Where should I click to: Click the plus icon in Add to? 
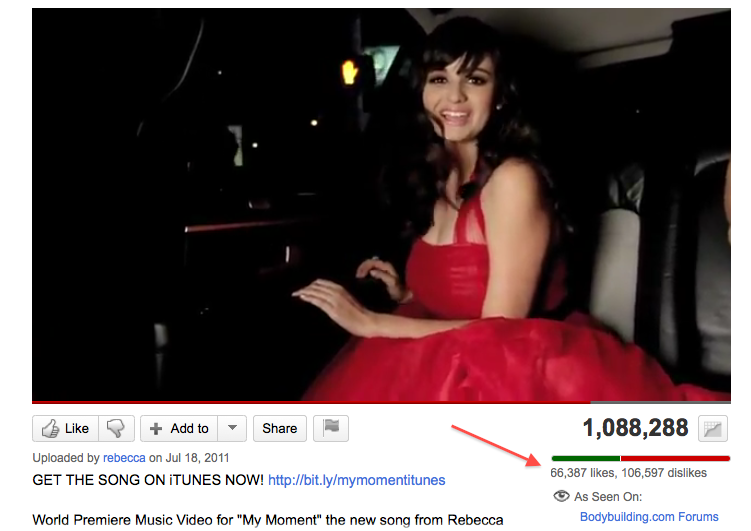[156, 428]
